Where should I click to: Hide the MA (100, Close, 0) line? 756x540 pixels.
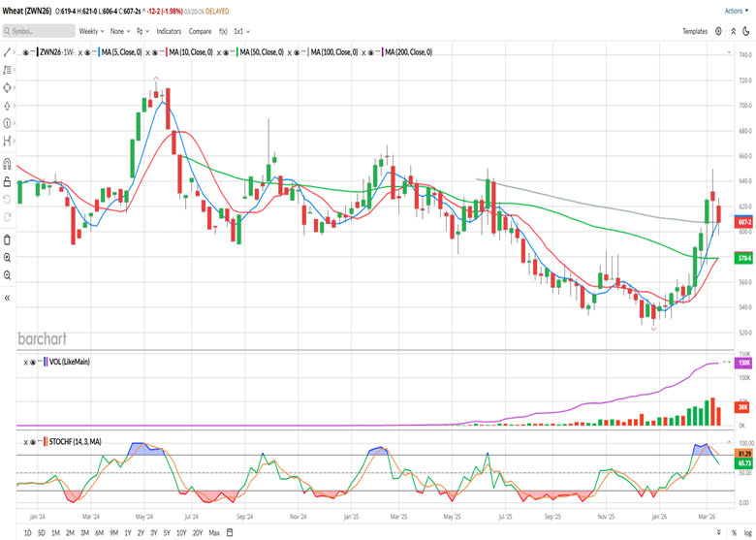(x=297, y=52)
